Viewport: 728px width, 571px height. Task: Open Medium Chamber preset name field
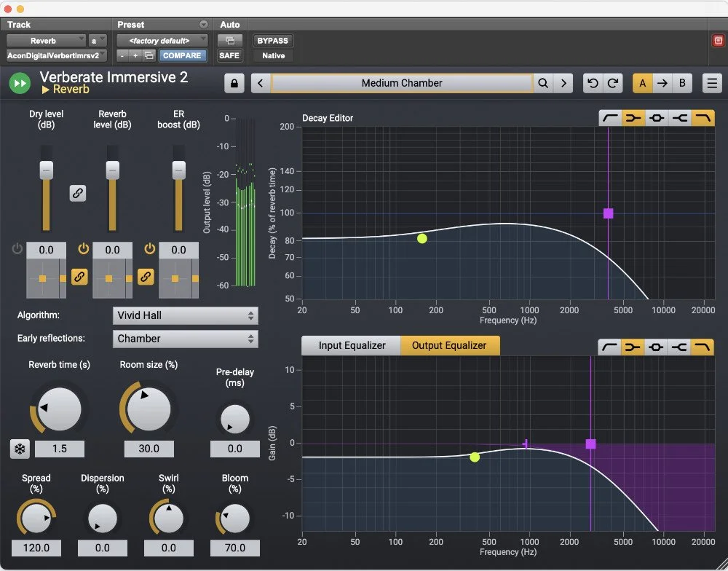click(402, 84)
